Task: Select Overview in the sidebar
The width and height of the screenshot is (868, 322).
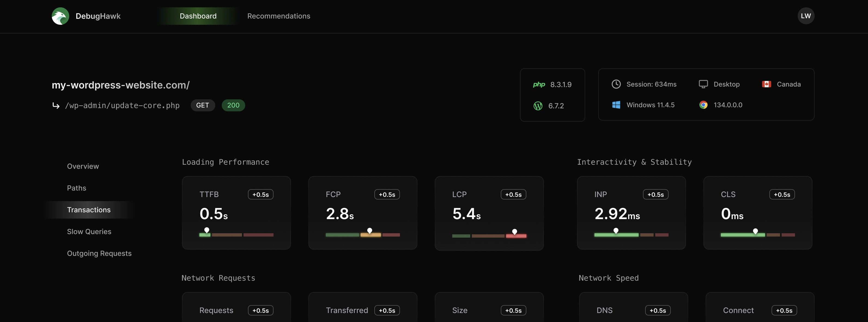Action: pos(83,166)
